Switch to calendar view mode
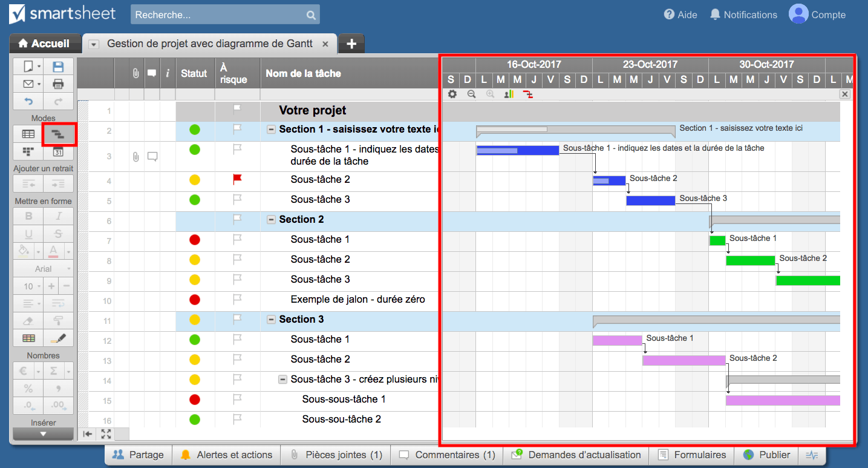Image resolution: width=868 pixels, height=468 pixels. (x=58, y=151)
